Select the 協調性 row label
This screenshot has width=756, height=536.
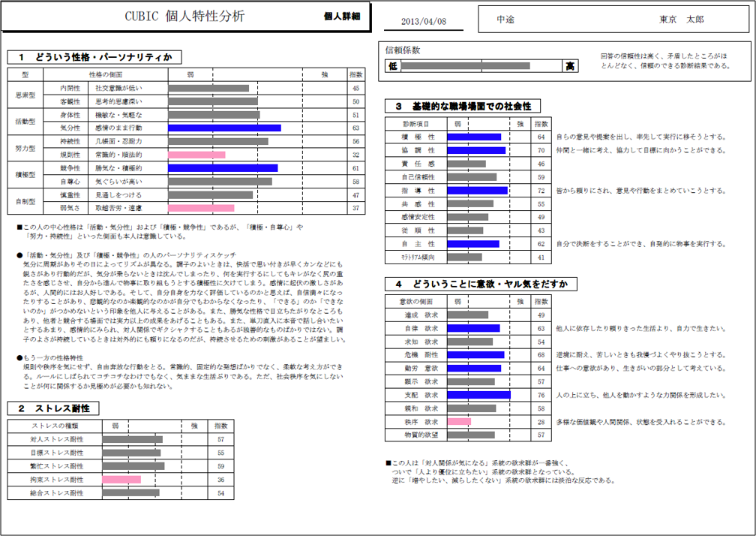tap(415, 150)
